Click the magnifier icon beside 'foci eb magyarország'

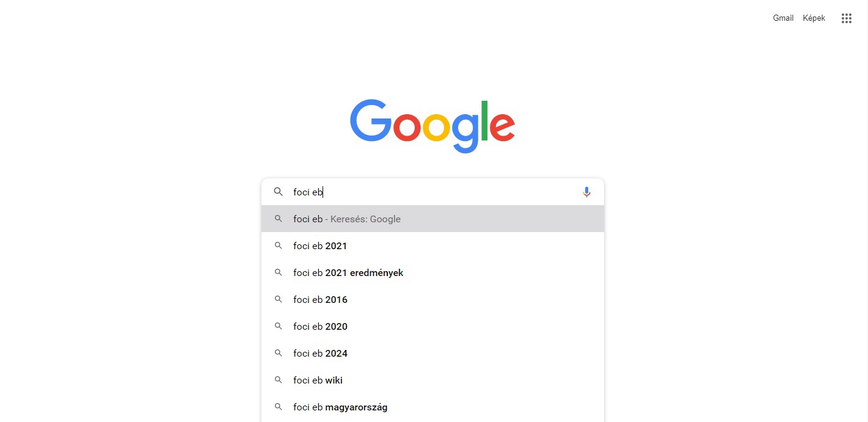pyautogui.click(x=279, y=407)
